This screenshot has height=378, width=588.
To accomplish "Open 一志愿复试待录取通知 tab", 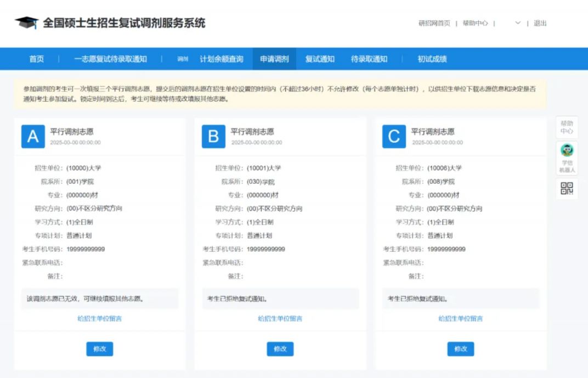I will pyautogui.click(x=110, y=59).
